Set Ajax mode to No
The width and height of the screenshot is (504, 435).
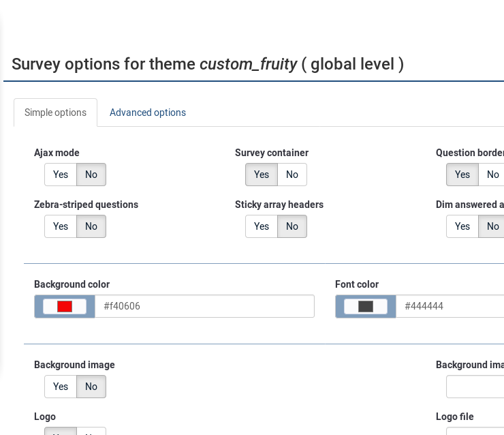[91, 175]
